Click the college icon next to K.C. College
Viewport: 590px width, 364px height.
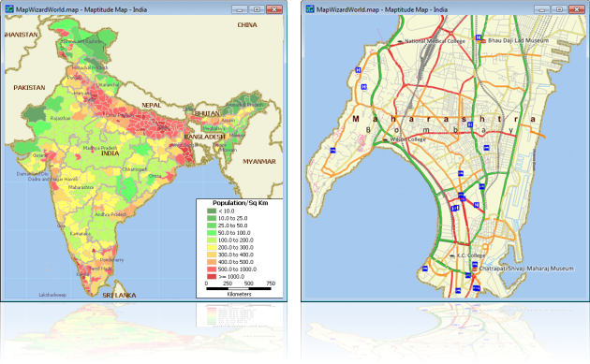point(452,255)
